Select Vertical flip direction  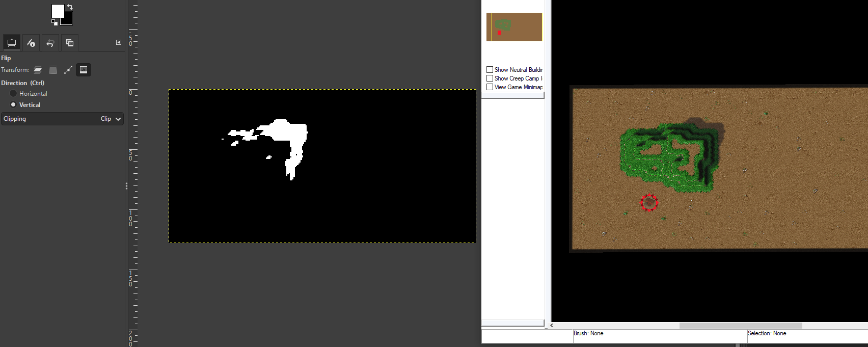click(25, 105)
